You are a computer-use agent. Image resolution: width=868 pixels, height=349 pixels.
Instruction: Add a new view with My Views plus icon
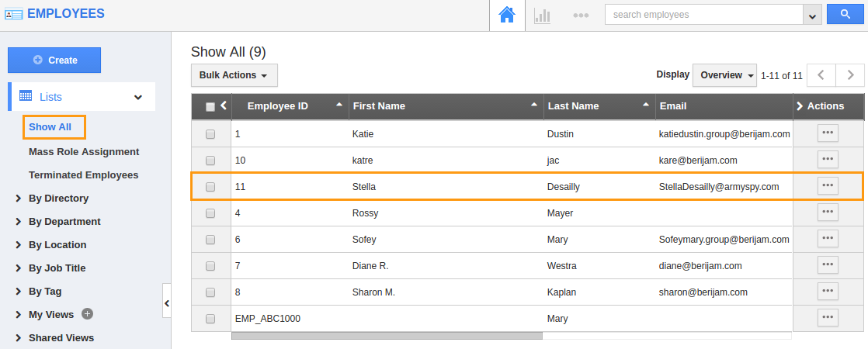pos(88,313)
